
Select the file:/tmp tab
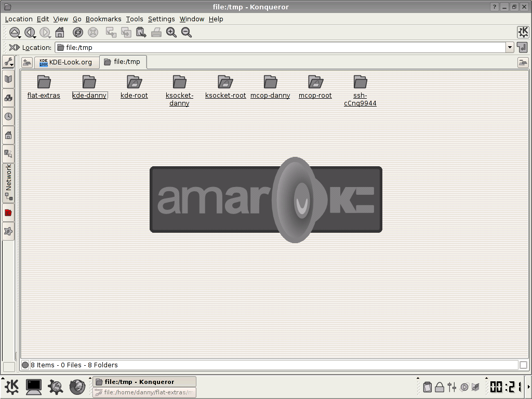click(123, 62)
